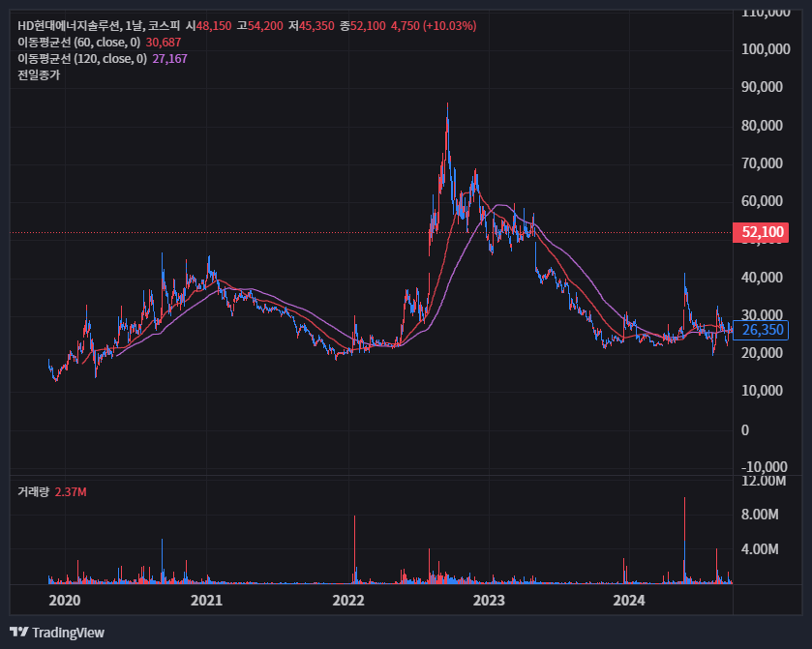
Task: Click the 60-day moving average value 30,687
Action: 164,43
